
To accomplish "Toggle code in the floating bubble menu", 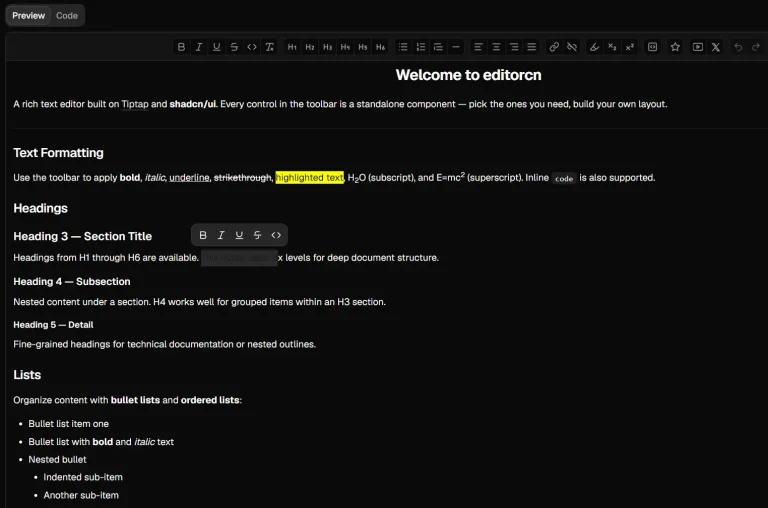I will (x=276, y=235).
